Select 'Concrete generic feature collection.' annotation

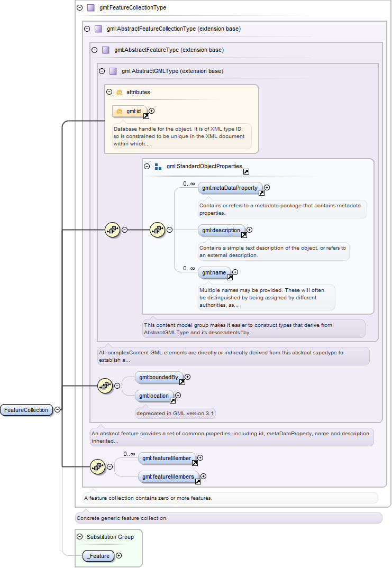(x=122, y=518)
